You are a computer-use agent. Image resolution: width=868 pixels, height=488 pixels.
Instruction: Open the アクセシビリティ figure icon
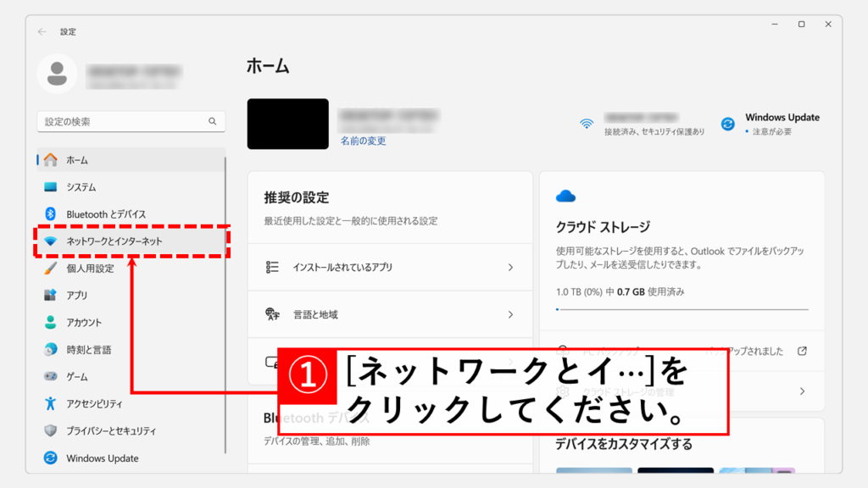pyautogui.click(x=51, y=404)
